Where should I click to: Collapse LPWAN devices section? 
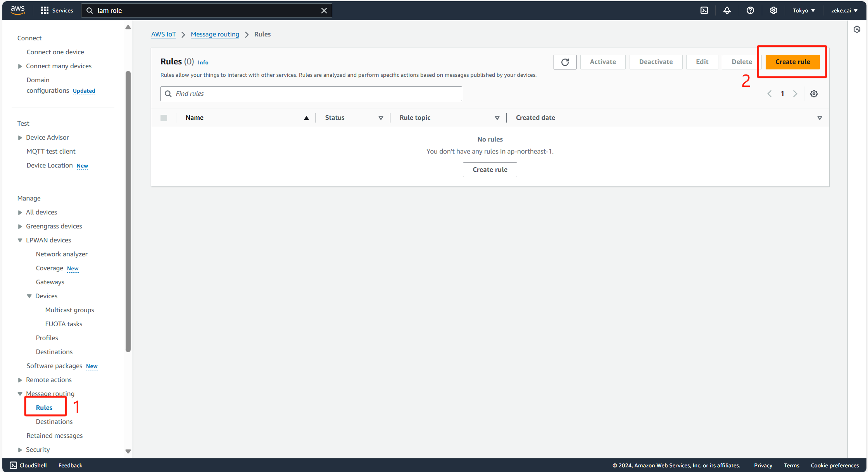[x=20, y=240]
